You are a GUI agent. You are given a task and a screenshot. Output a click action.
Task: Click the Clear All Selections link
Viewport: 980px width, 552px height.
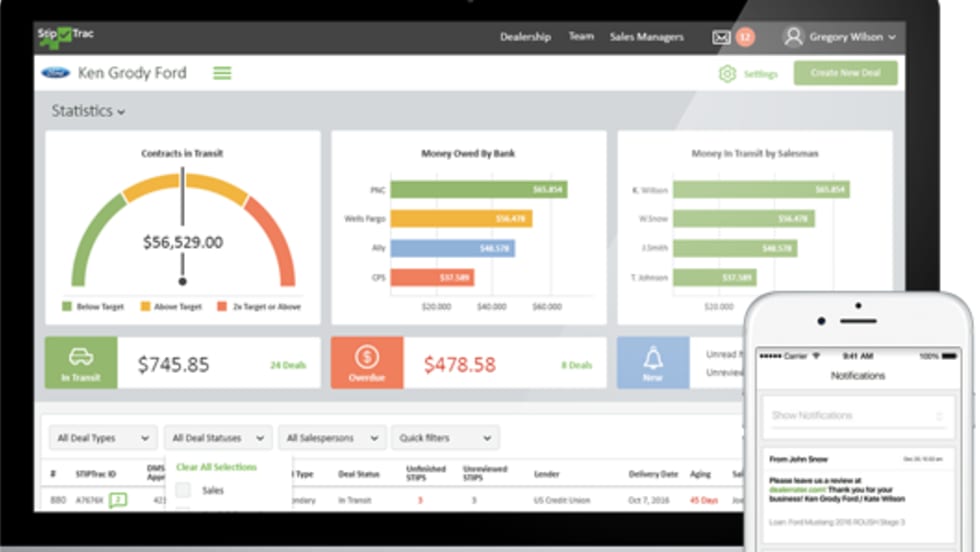coord(216,467)
